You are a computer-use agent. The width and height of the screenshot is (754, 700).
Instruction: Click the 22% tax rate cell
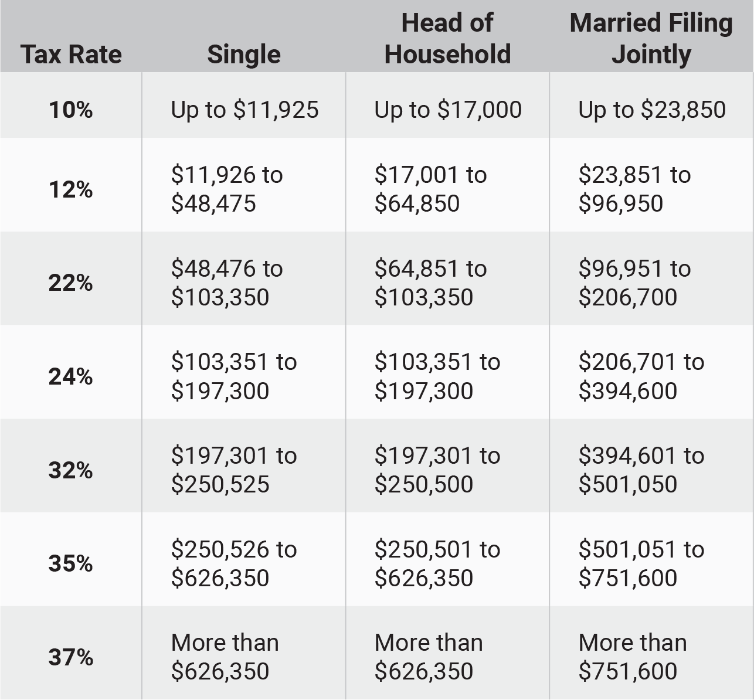pyautogui.click(x=71, y=283)
